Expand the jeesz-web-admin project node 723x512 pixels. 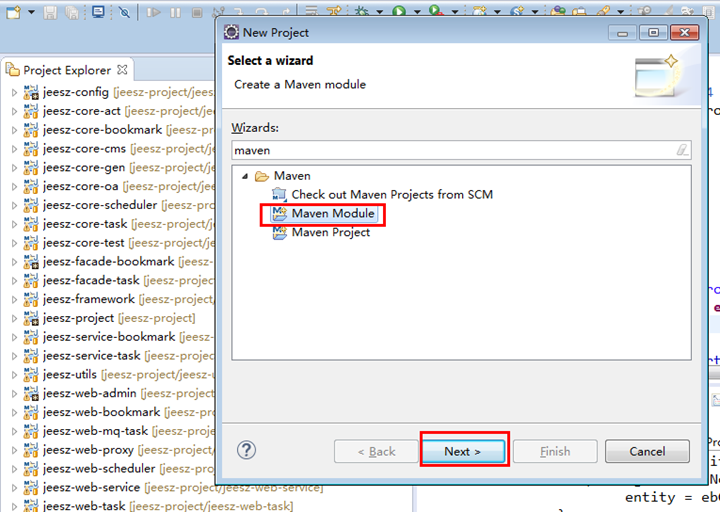(14, 393)
